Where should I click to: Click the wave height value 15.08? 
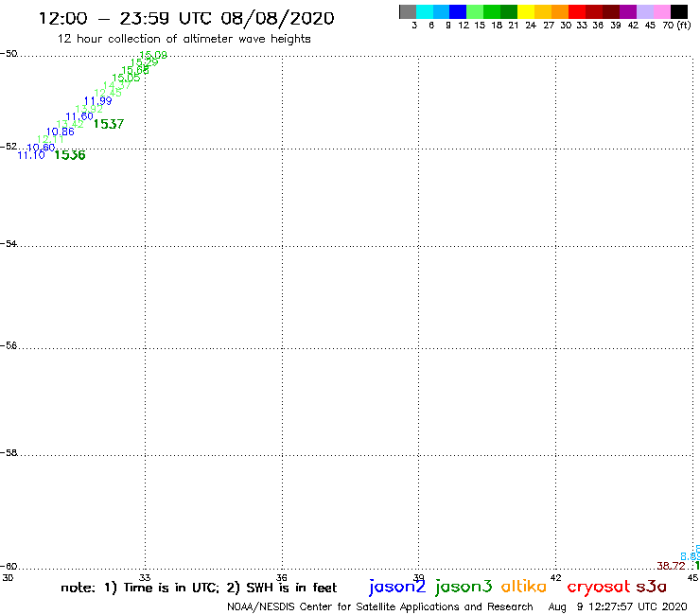[x=153, y=55]
